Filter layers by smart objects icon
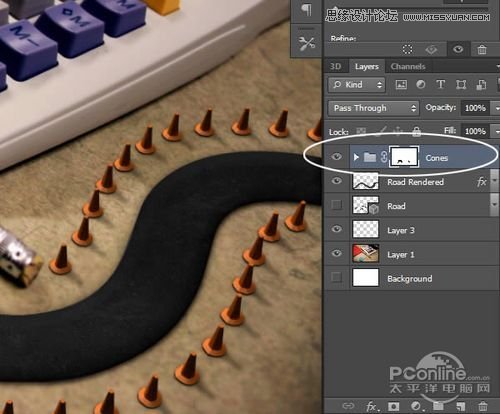The width and height of the screenshot is (500, 414). 481,85
